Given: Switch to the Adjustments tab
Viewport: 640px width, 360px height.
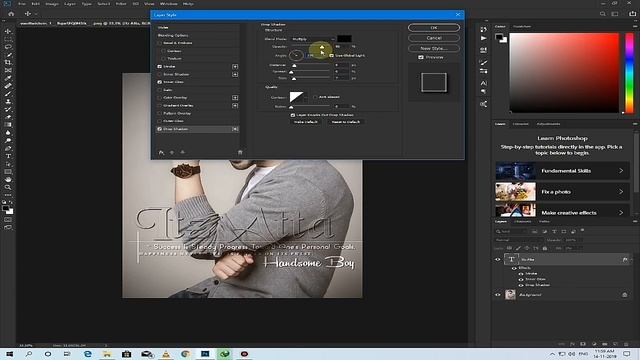Looking at the screenshot, I should [548, 124].
